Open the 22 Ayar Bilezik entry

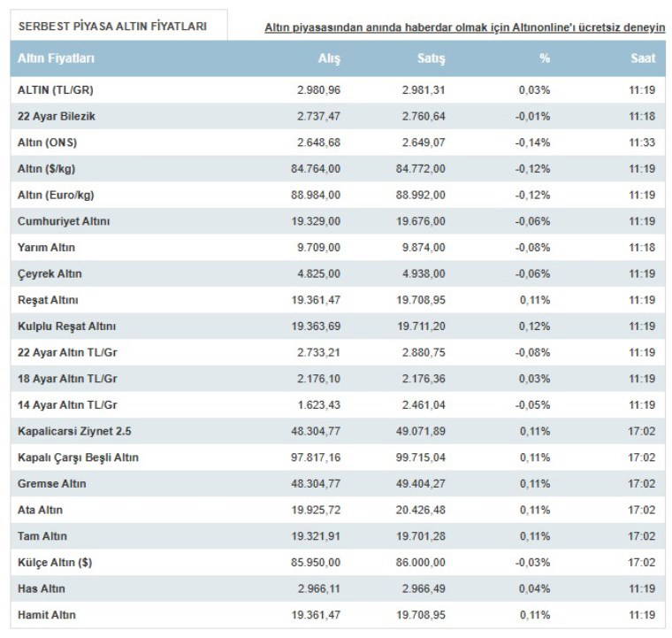coord(57,116)
